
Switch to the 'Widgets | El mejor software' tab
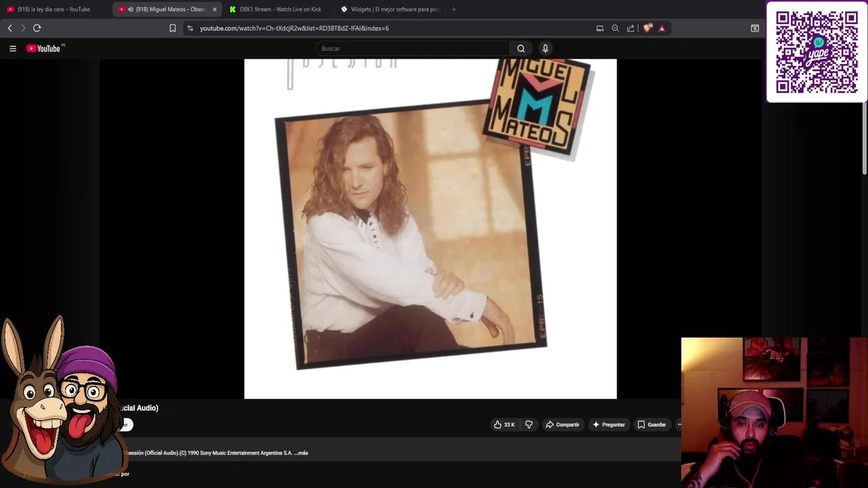(392, 9)
